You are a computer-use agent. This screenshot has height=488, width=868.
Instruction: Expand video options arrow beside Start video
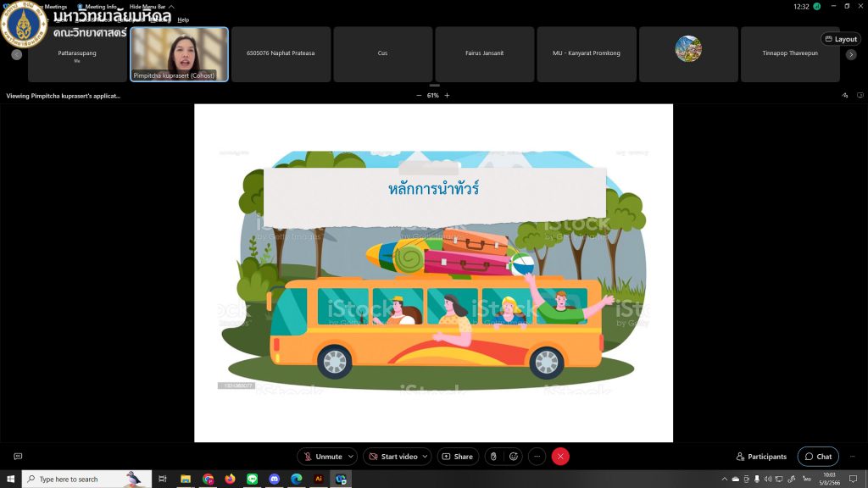(x=426, y=457)
